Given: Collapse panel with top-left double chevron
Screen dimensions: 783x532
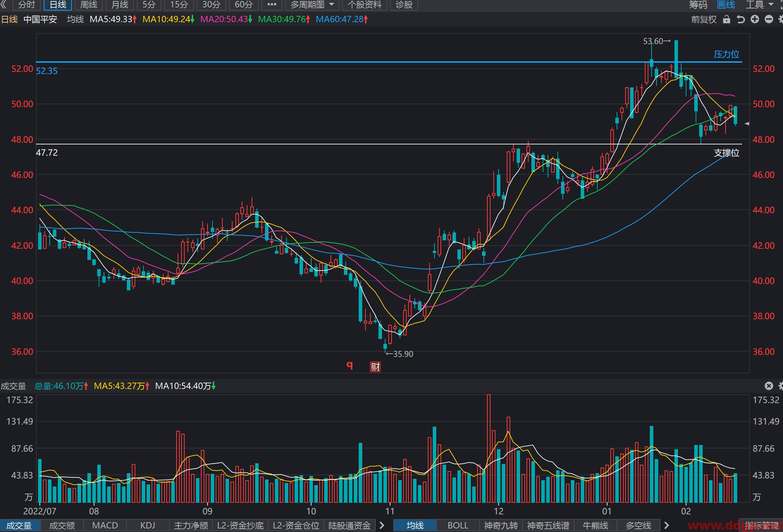Looking at the screenshot, I should tap(4, 5).
